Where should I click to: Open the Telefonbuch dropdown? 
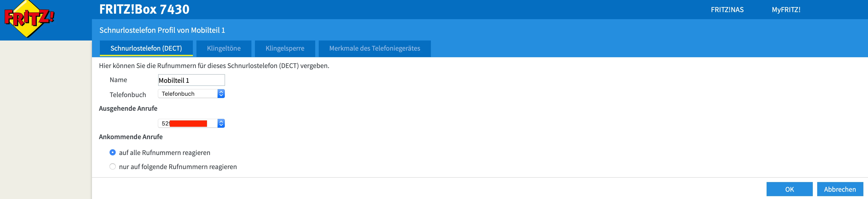191,94
